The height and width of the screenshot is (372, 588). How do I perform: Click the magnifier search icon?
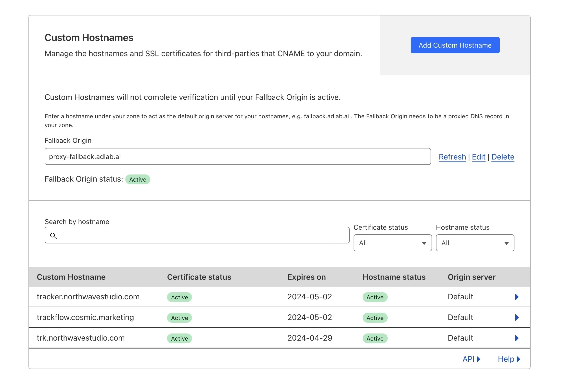(53, 236)
